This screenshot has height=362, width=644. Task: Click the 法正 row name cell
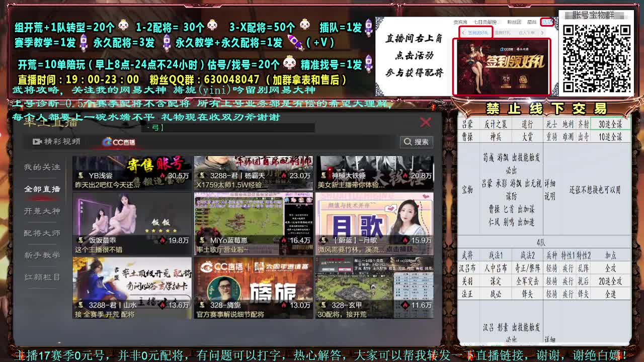pos(467,294)
